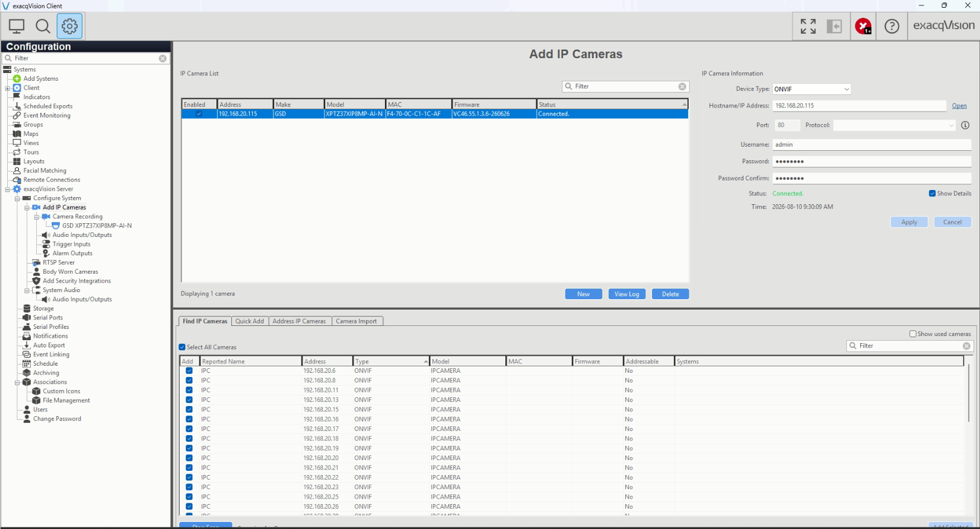Open Users tree item
Image resolution: width=980 pixels, height=529 pixels.
pos(40,410)
